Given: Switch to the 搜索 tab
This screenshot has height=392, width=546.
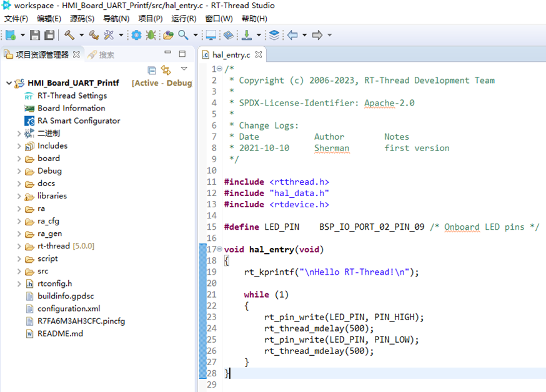Looking at the screenshot, I should point(101,54).
